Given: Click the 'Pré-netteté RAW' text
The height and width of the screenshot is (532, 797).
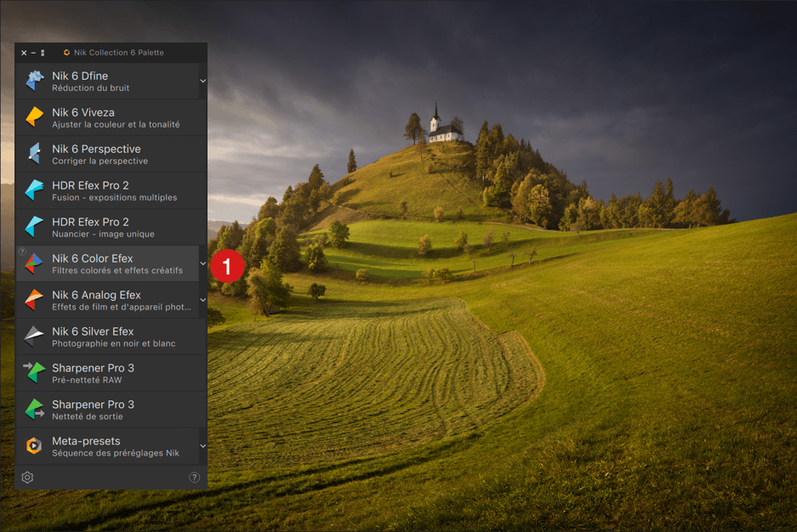Looking at the screenshot, I should [x=87, y=380].
